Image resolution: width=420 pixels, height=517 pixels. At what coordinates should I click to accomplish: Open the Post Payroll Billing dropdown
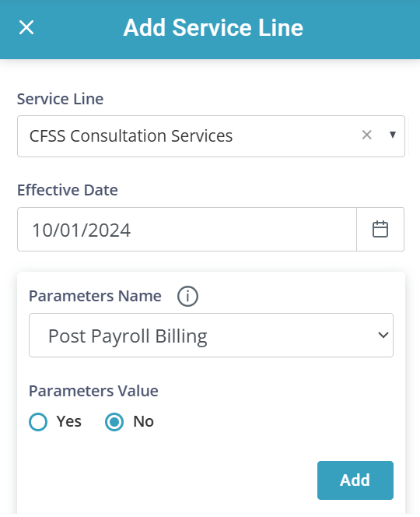tap(211, 336)
